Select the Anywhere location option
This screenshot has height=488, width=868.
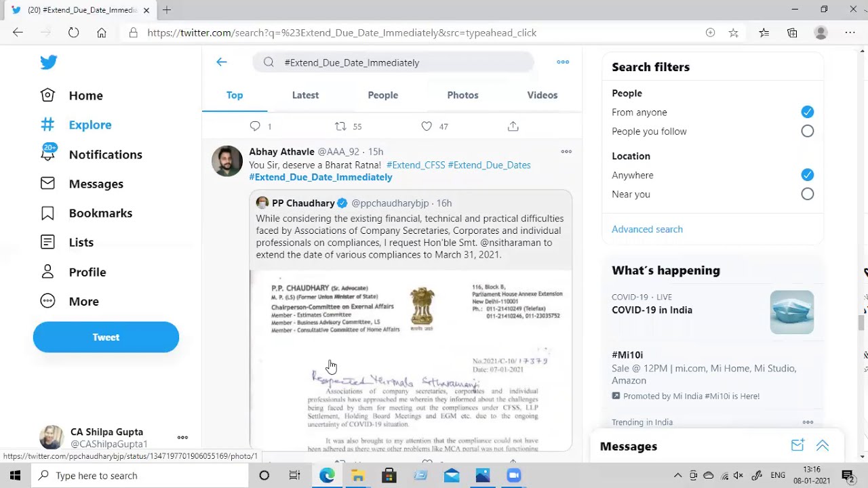pos(807,175)
